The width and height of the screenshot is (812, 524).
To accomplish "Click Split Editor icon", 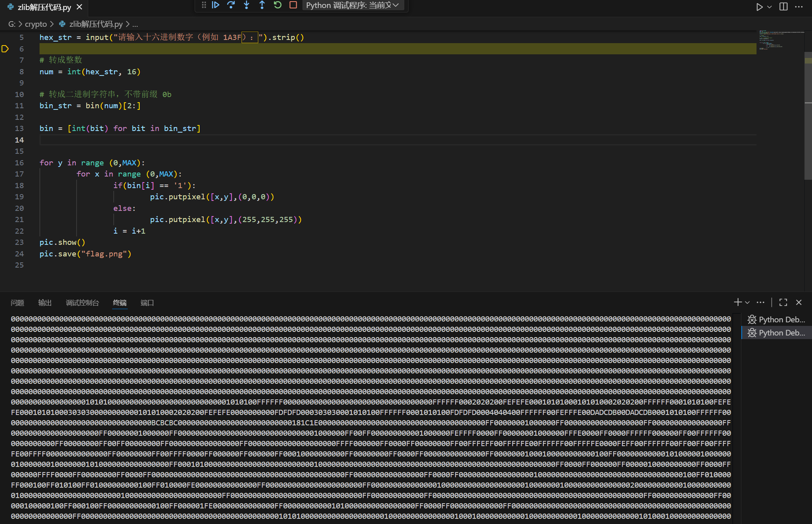I will pos(783,7).
